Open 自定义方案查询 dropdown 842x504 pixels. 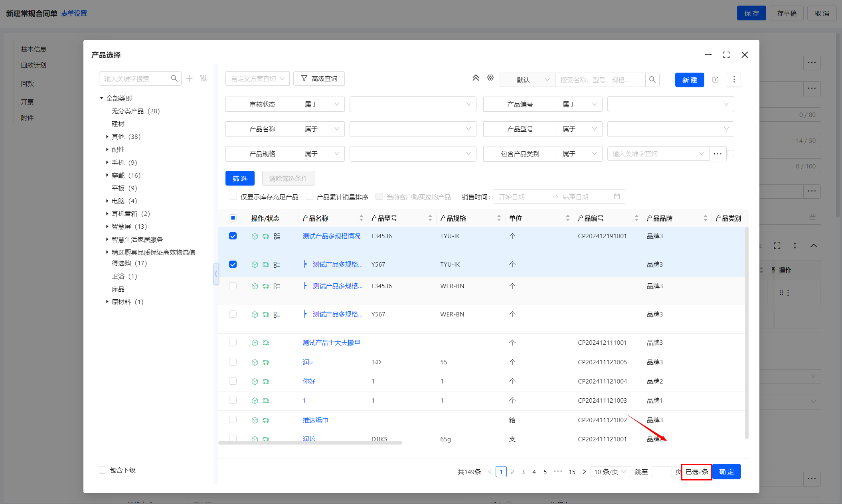[257, 79]
